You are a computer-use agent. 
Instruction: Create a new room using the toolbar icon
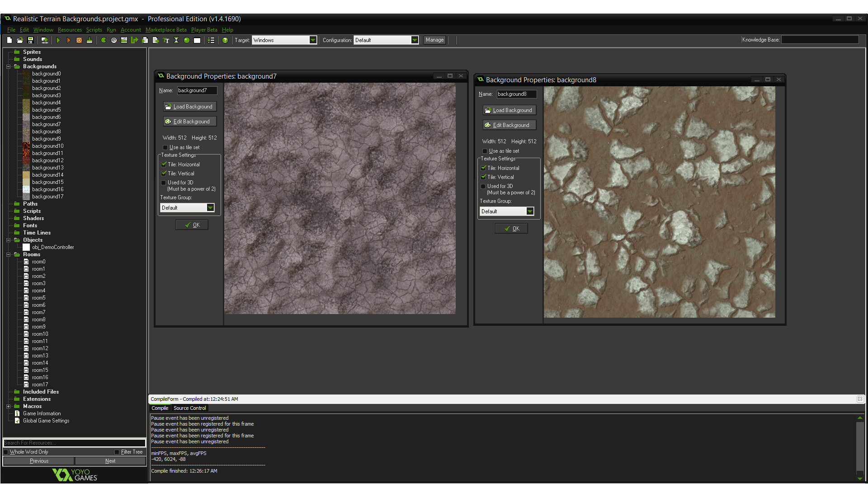point(197,40)
